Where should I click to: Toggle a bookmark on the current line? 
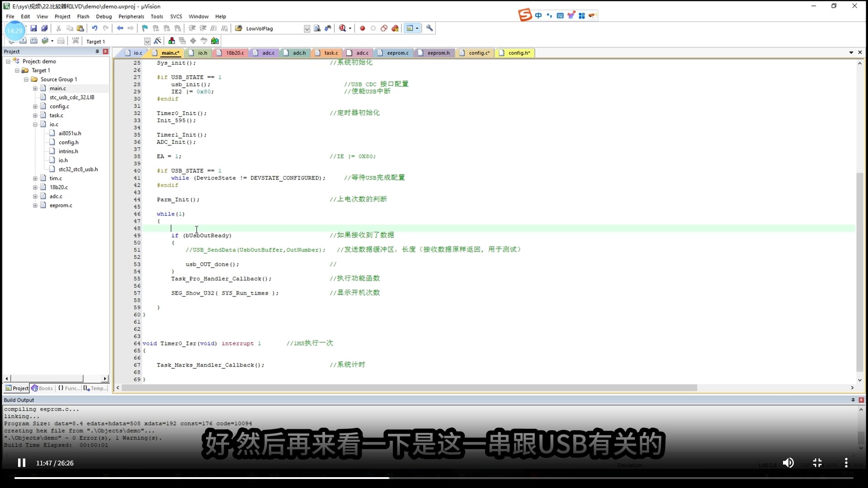coord(145,28)
